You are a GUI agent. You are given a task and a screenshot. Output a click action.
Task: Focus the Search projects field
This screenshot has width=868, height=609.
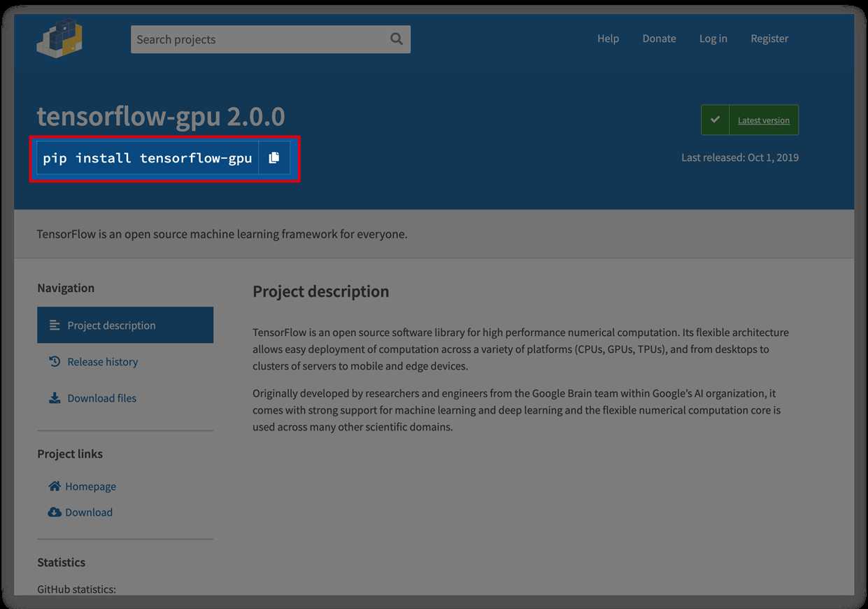[x=271, y=39]
